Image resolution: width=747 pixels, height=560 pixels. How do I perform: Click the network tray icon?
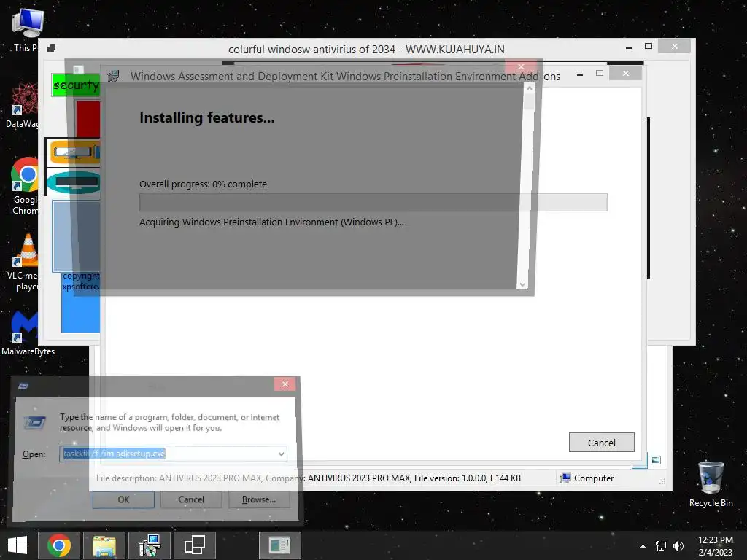point(660,546)
